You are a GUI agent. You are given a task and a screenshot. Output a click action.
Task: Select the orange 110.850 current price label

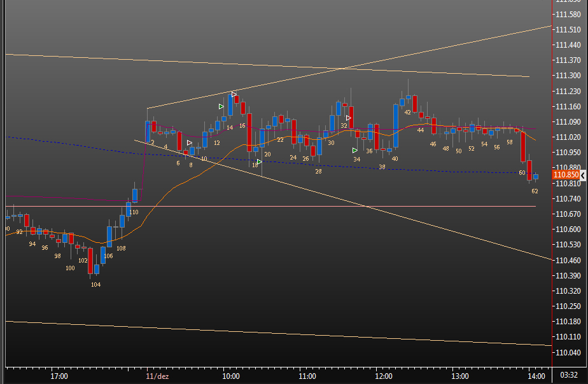[x=566, y=175]
